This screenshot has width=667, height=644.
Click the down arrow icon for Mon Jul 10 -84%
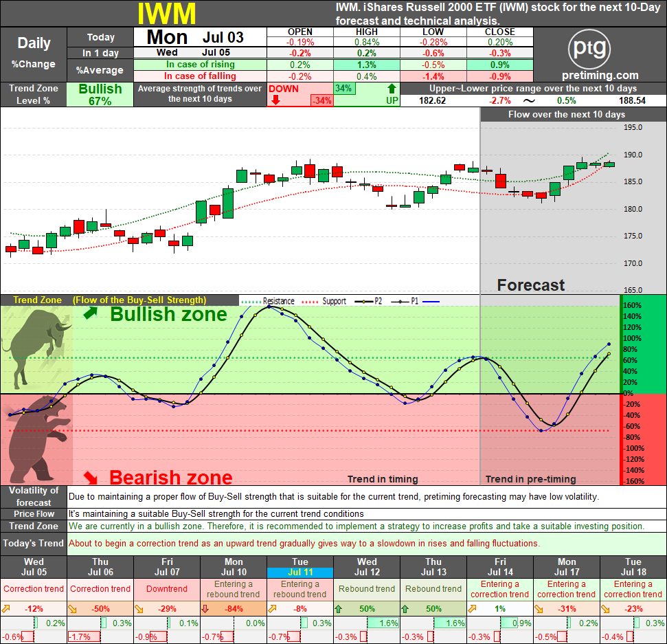[205, 609]
